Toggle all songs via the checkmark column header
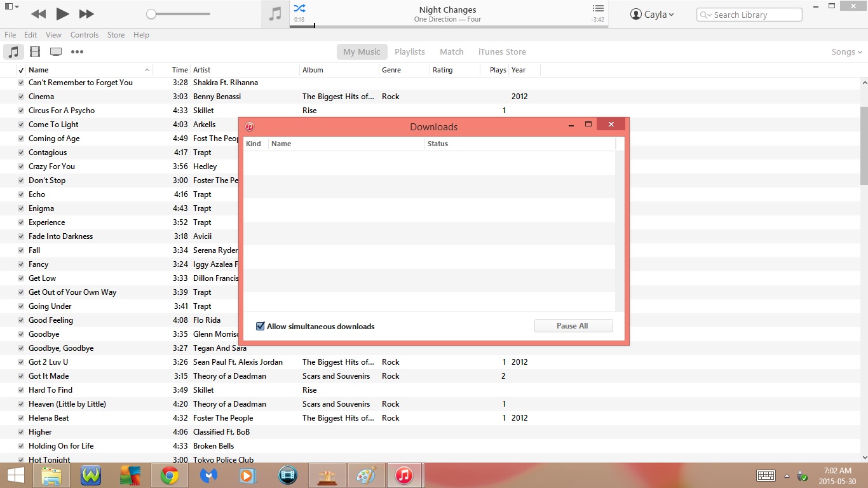The height and width of the screenshot is (488, 868). tap(21, 70)
